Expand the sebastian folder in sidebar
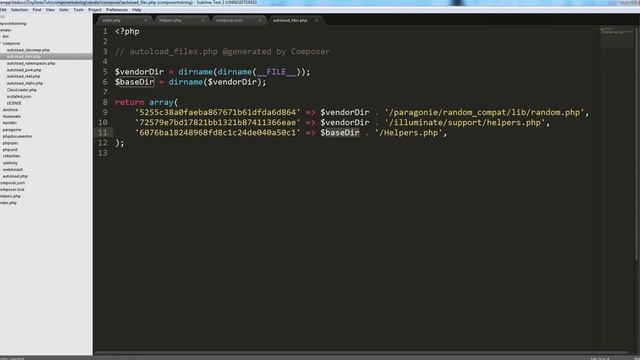640x360 pixels. [x=11, y=156]
